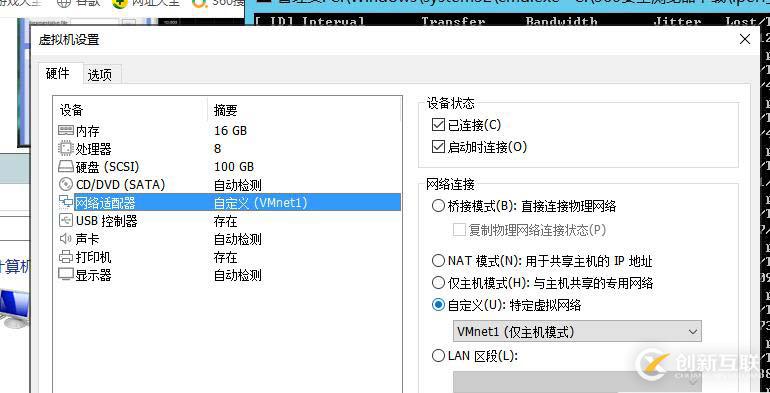Select the sound card (声卡) speaker icon

[65, 239]
